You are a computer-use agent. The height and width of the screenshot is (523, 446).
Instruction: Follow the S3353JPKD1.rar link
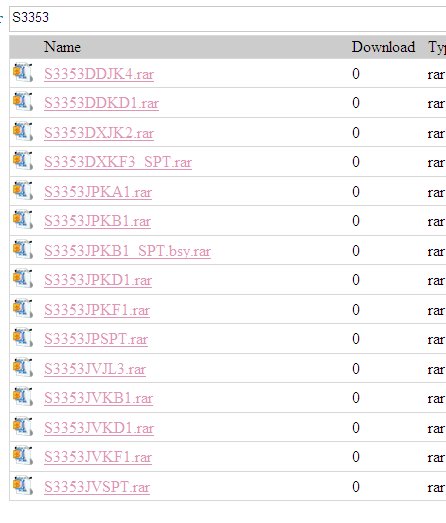[x=98, y=280]
